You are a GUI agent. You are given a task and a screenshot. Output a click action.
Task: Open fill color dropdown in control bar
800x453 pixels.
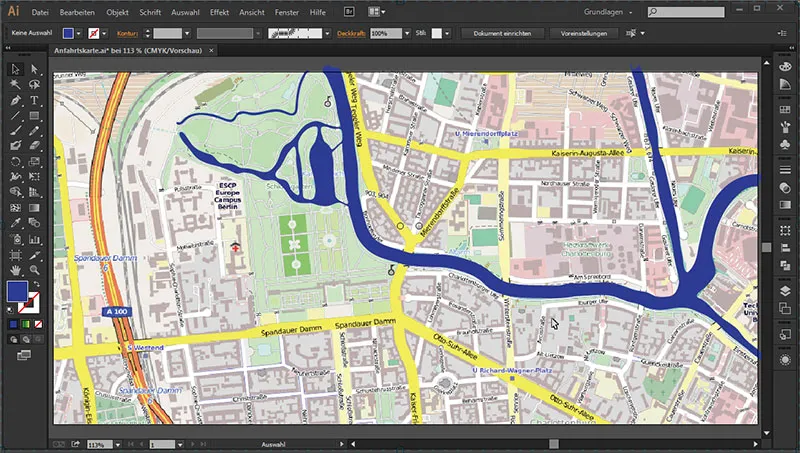click(x=79, y=33)
